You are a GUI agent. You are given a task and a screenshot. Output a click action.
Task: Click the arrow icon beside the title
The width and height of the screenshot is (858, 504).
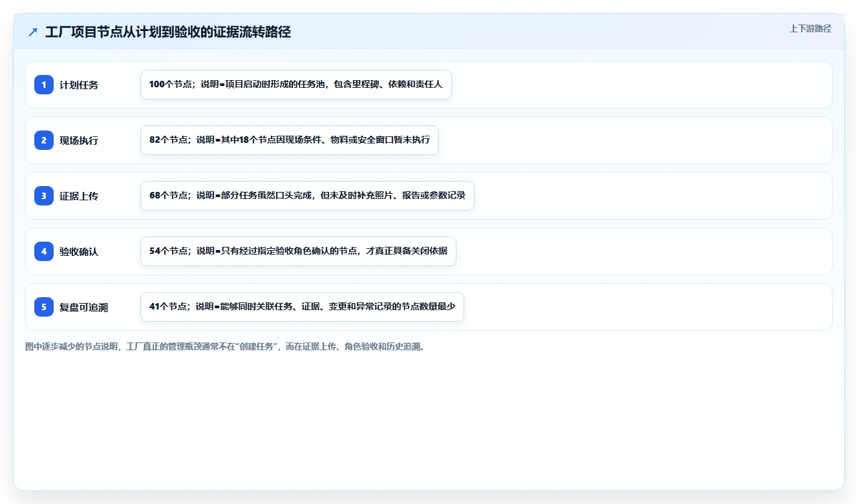(33, 32)
